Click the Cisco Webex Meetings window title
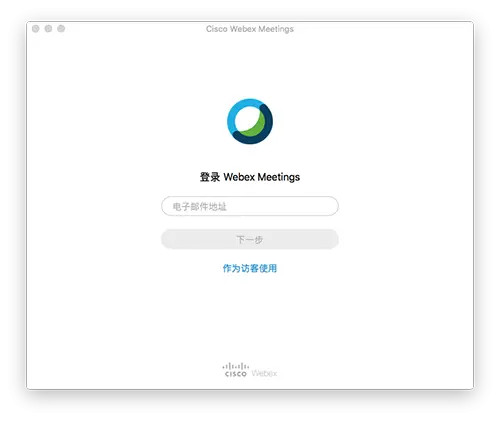This screenshot has height=421, width=500. 250,29
